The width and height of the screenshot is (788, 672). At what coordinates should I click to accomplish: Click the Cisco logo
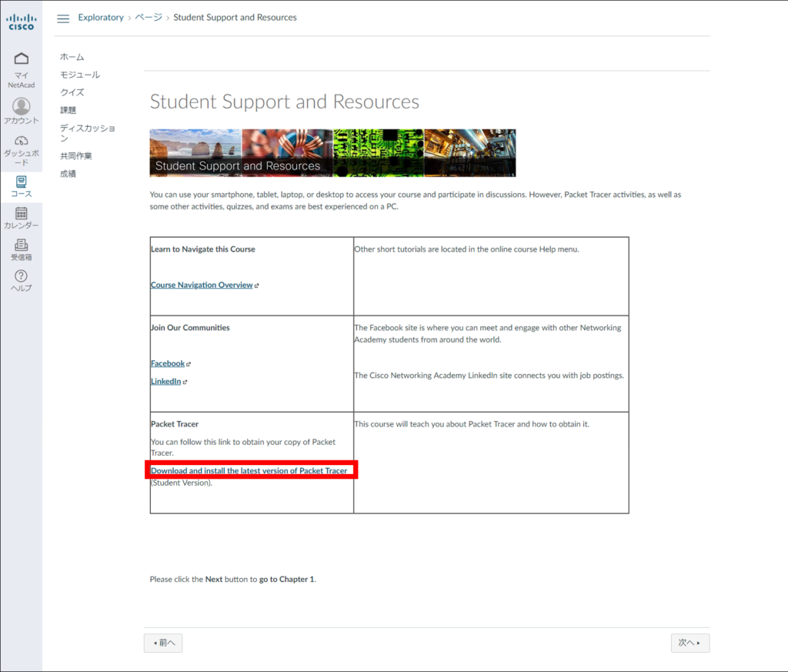click(21, 22)
